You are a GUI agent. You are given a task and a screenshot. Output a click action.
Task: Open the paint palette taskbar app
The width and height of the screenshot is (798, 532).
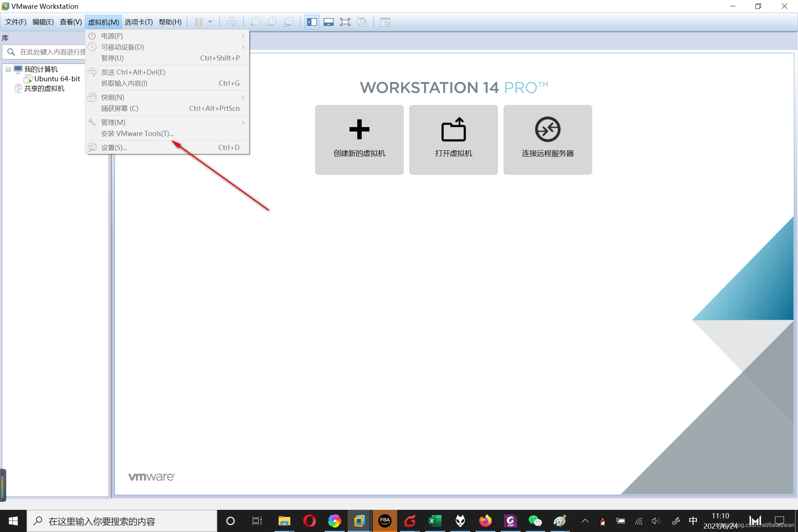click(x=560, y=521)
